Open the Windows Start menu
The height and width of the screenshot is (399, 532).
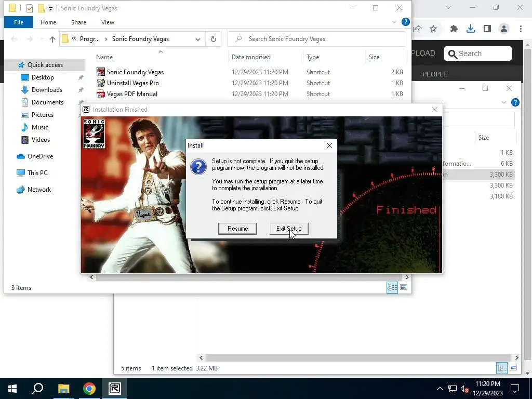12,389
